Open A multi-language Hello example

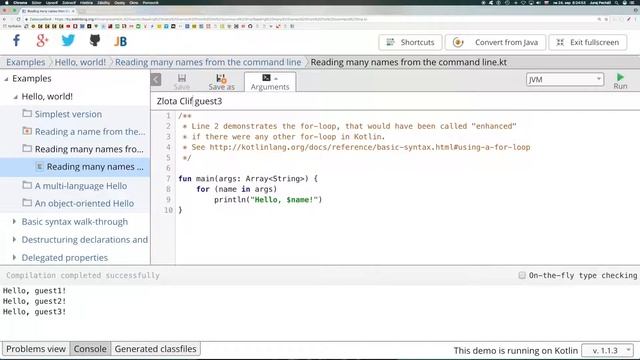(81, 186)
